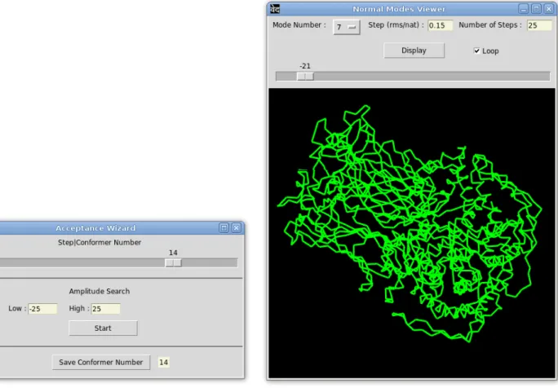
Task: Click the Step|Conformer Number slider handle
Action: 173,263
